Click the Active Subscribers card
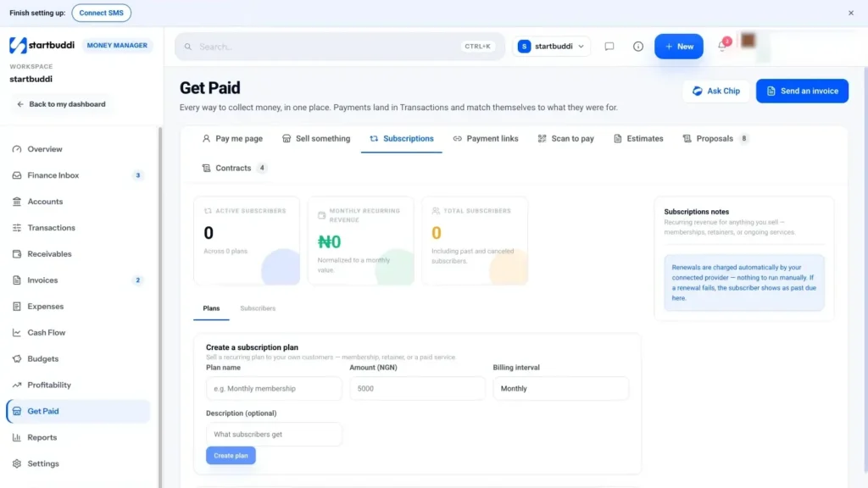 (x=247, y=241)
